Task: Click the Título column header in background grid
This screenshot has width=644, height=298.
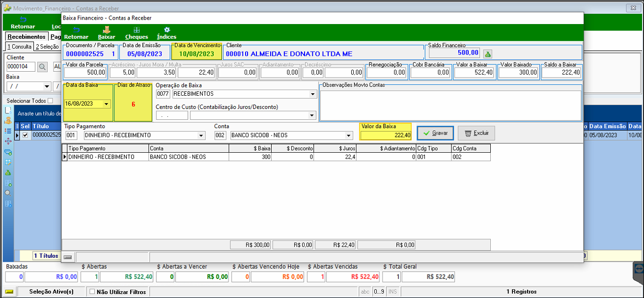Action: coord(47,126)
